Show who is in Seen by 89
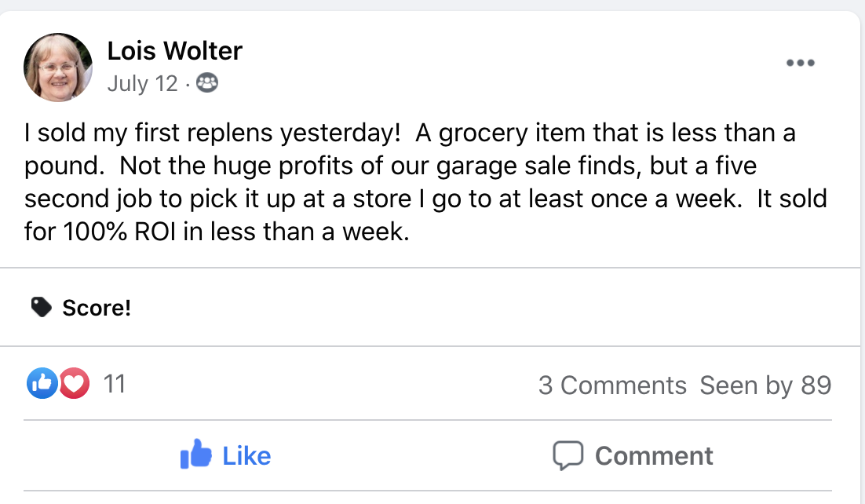The height and width of the screenshot is (504, 865). [765, 385]
